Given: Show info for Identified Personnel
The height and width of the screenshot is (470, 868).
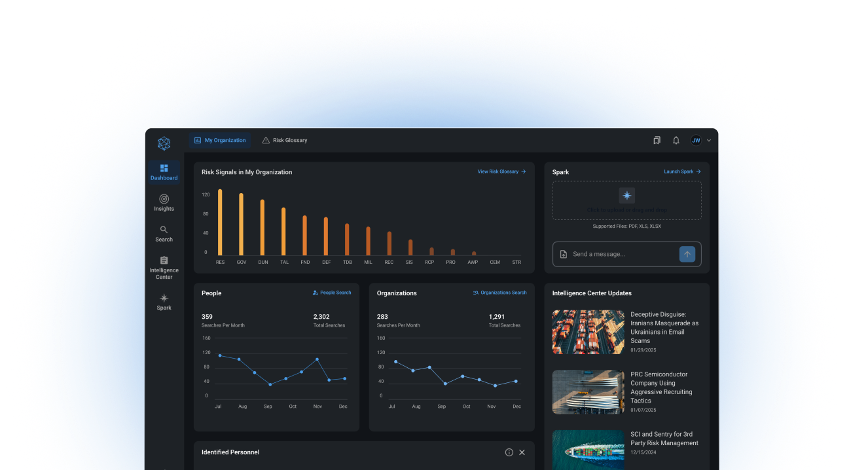Looking at the screenshot, I should coord(509,452).
